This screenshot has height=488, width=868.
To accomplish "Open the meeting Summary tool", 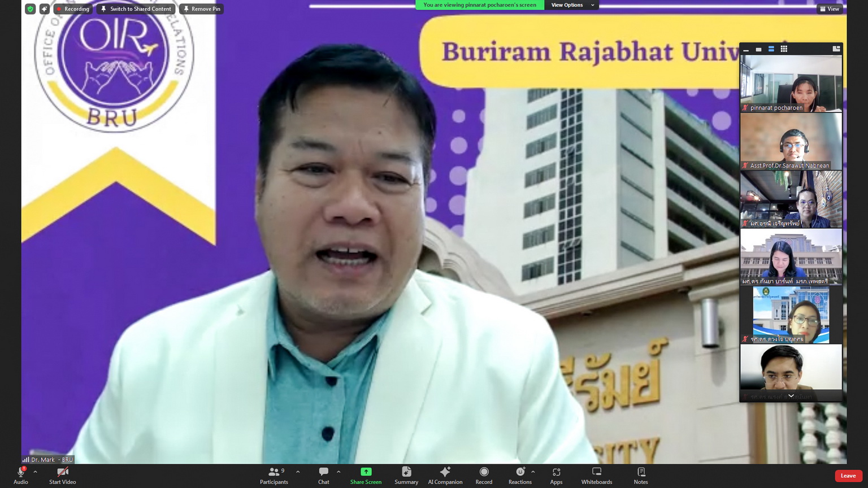I will (406, 475).
